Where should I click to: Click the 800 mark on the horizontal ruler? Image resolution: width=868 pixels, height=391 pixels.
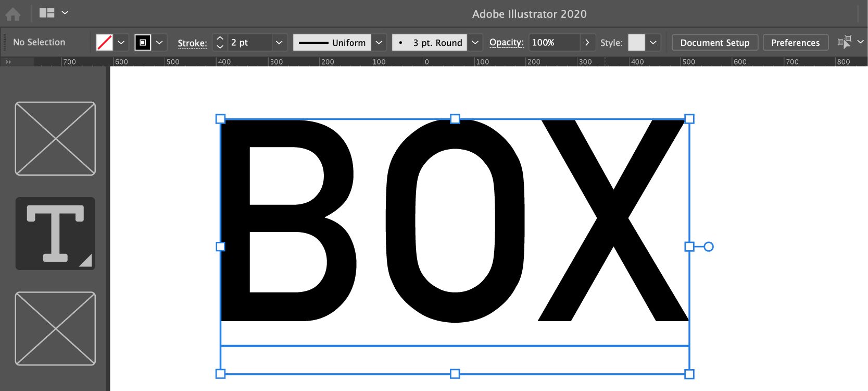(844, 62)
